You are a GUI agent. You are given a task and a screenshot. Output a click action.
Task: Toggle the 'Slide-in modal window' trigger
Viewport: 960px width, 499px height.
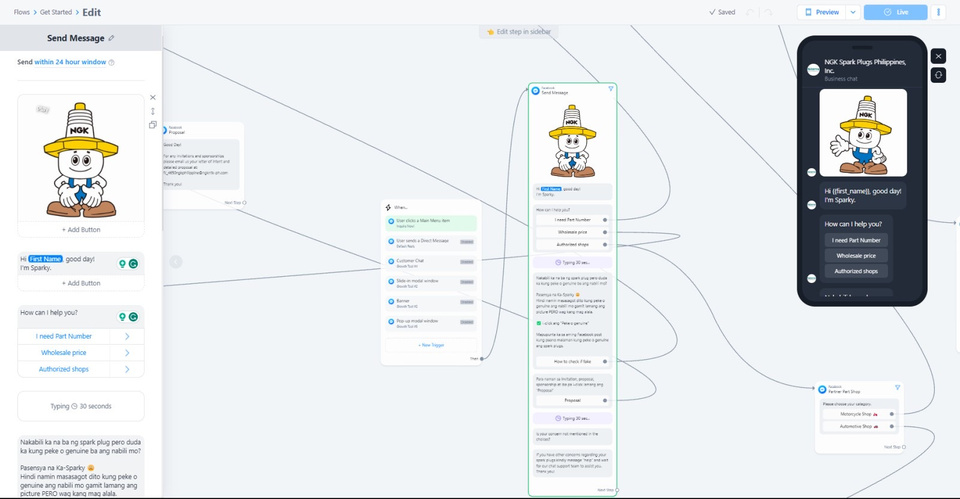pos(467,282)
